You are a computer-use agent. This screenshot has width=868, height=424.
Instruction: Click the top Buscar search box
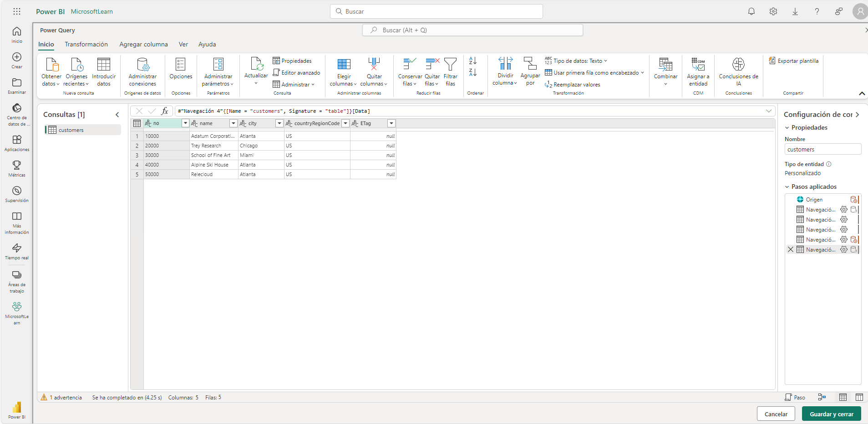point(436,11)
